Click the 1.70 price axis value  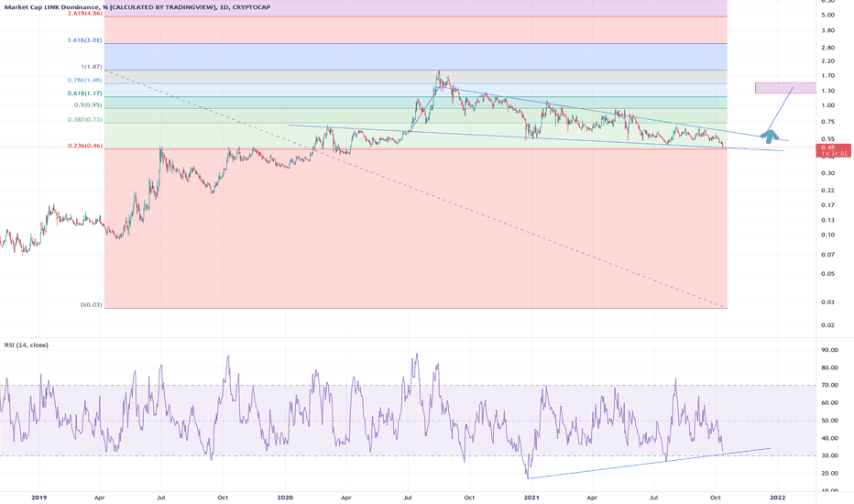coord(827,76)
